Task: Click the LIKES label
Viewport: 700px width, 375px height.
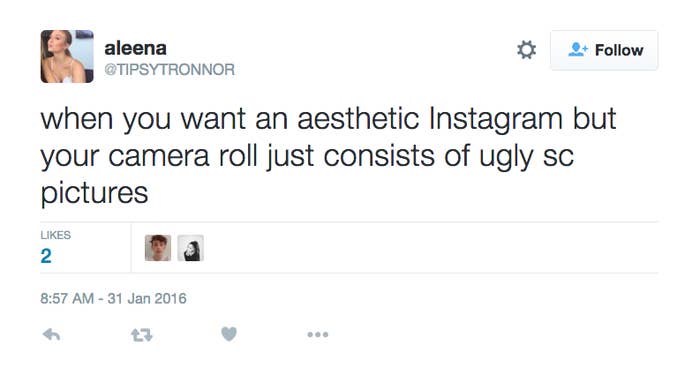Action: pos(55,235)
